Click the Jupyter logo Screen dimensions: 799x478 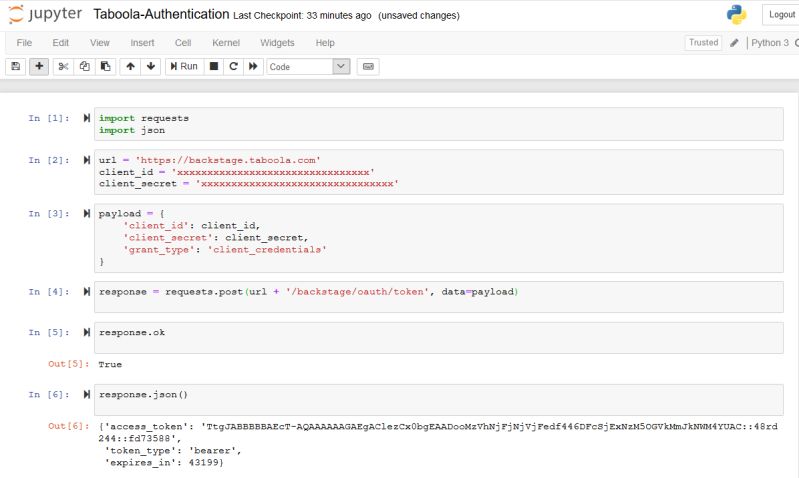tap(45, 14)
